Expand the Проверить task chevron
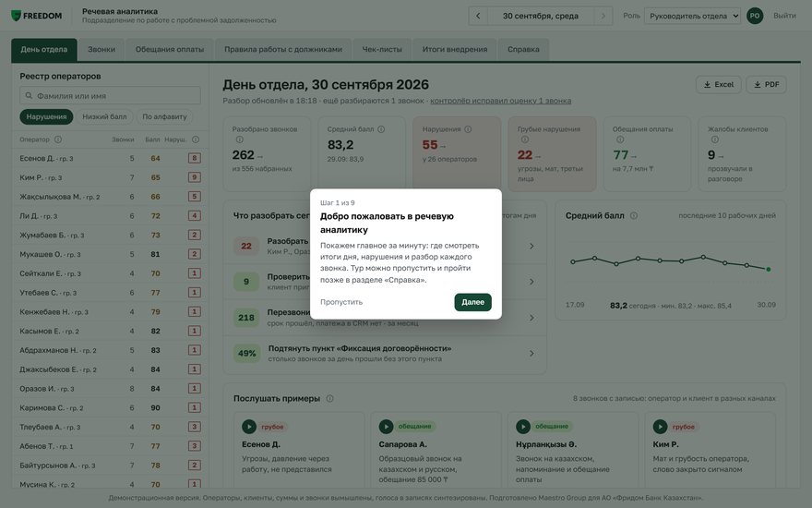 pos(531,282)
